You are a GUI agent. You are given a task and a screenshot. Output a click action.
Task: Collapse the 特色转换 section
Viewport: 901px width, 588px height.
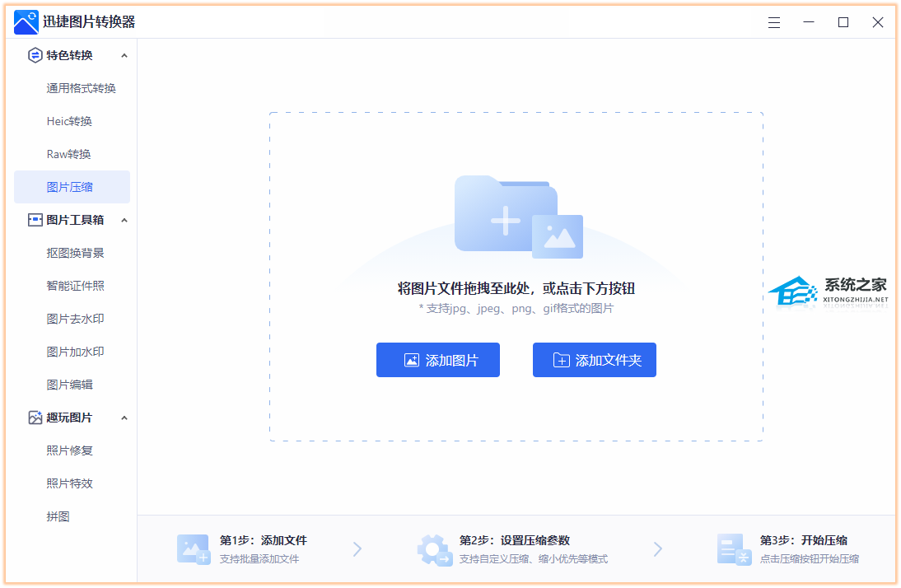(x=124, y=55)
